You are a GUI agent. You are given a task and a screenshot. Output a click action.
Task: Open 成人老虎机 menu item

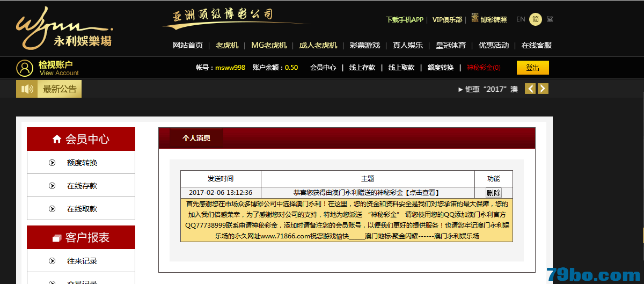(318, 45)
